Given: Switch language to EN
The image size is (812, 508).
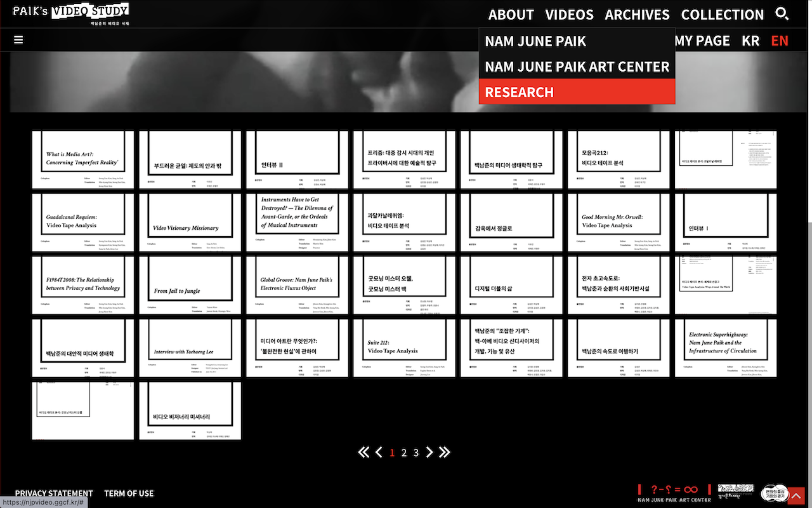Looking at the screenshot, I should click(780, 41).
